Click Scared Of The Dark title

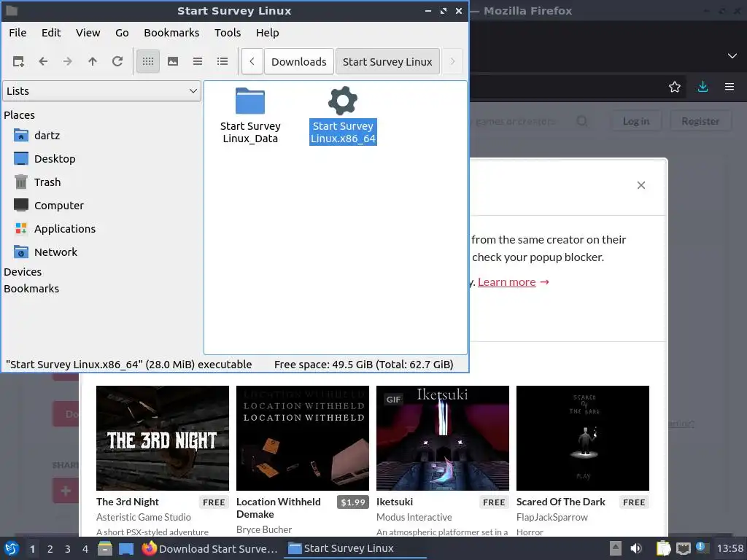561,502
